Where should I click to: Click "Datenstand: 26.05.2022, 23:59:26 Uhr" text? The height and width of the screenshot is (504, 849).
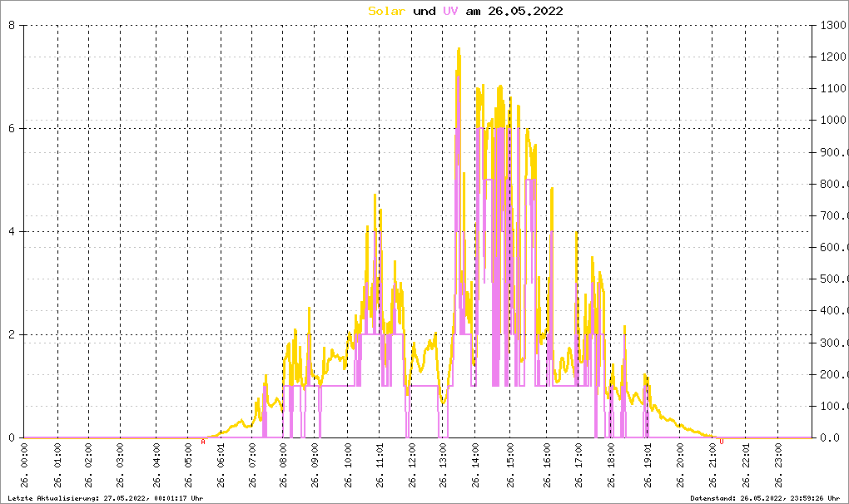[x=765, y=498]
